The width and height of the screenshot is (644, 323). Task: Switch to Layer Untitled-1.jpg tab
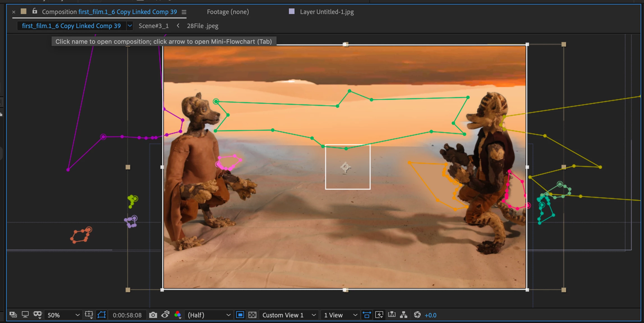pos(326,12)
